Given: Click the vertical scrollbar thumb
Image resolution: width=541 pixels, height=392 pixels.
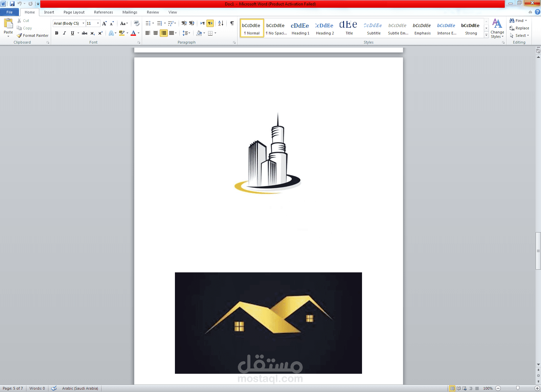Looking at the screenshot, I should [538, 251].
